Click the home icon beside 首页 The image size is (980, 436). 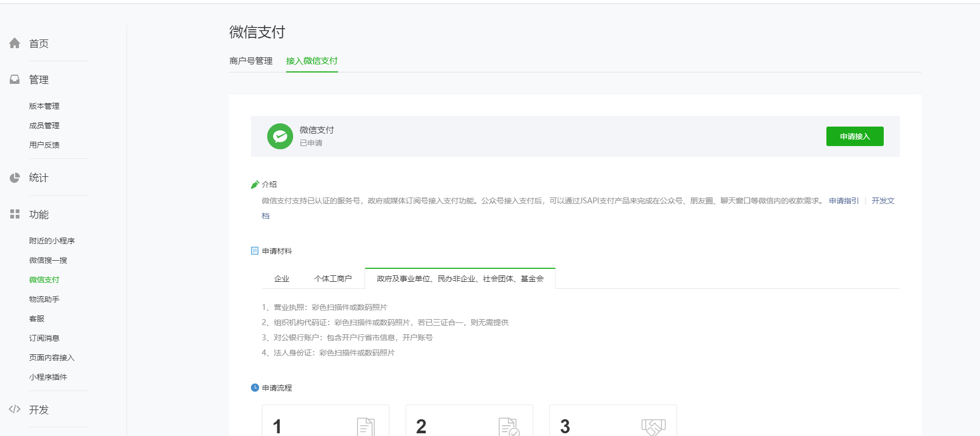pyautogui.click(x=15, y=43)
